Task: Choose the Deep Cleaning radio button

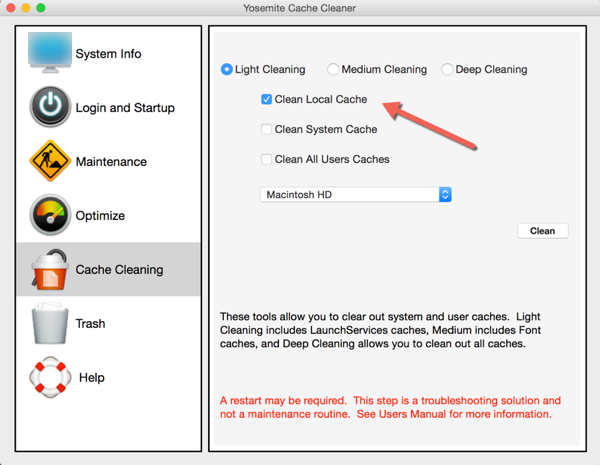Action: click(x=447, y=70)
